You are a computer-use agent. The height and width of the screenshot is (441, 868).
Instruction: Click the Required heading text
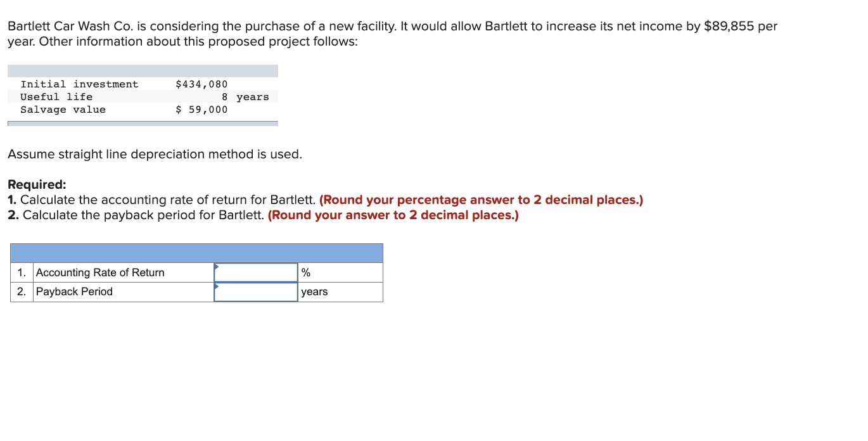point(37,184)
